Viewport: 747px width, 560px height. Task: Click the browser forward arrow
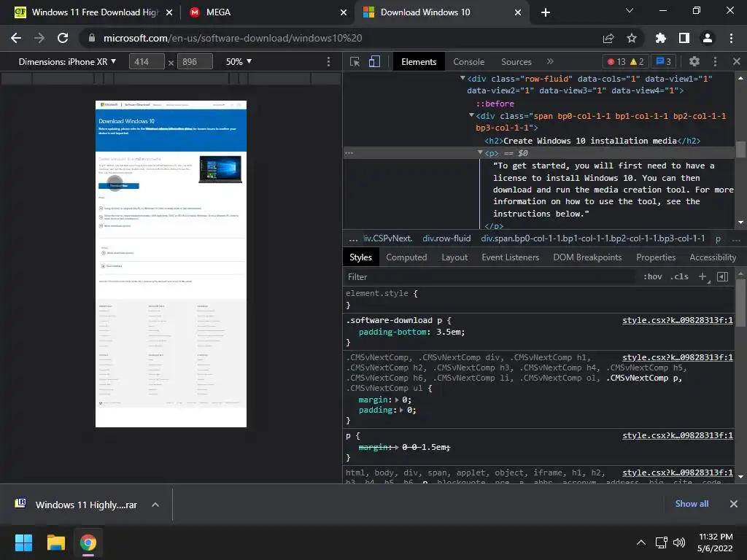point(39,38)
